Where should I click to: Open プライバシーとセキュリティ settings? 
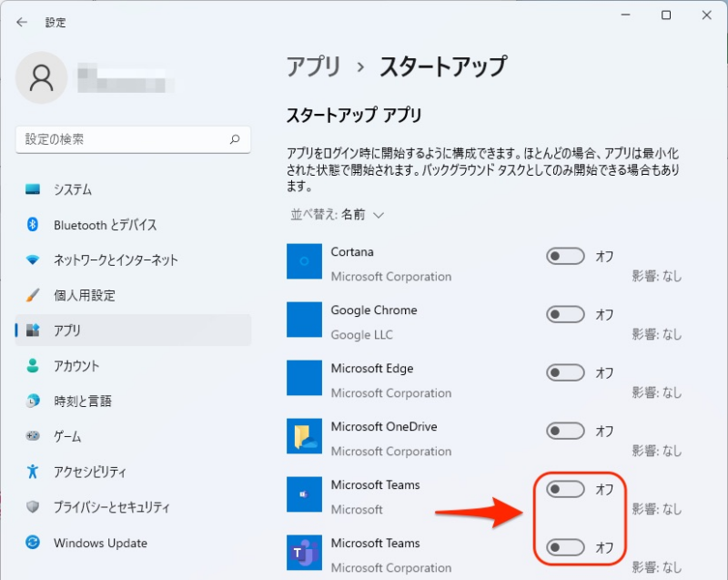click(133, 506)
